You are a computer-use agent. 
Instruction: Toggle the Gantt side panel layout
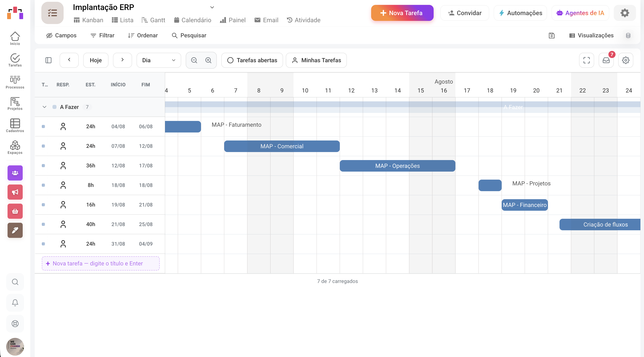click(x=48, y=60)
